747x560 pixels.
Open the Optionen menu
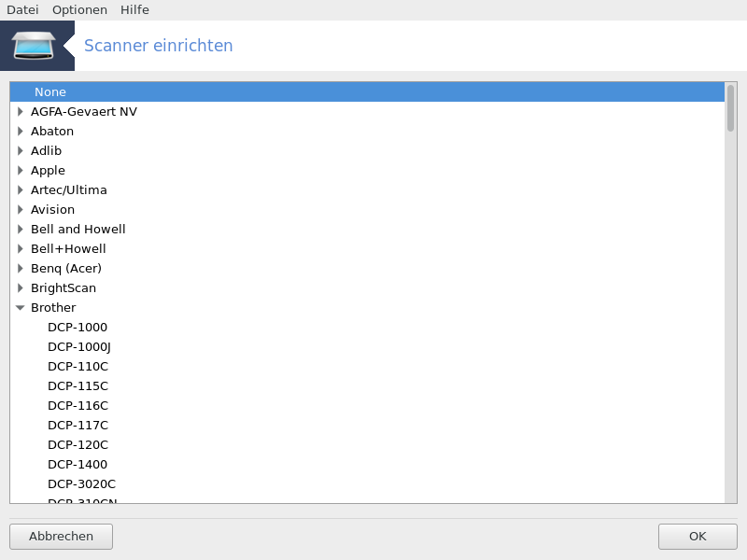click(79, 10)
